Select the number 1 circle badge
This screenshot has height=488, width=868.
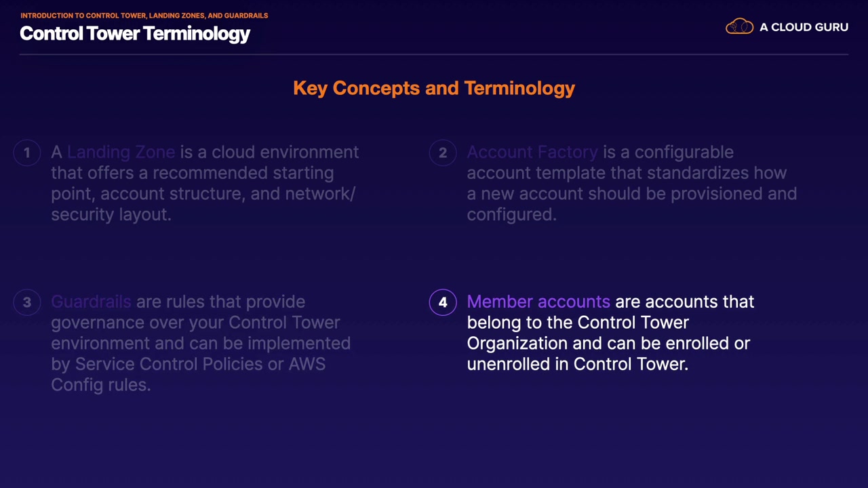[x=27, y=152]
